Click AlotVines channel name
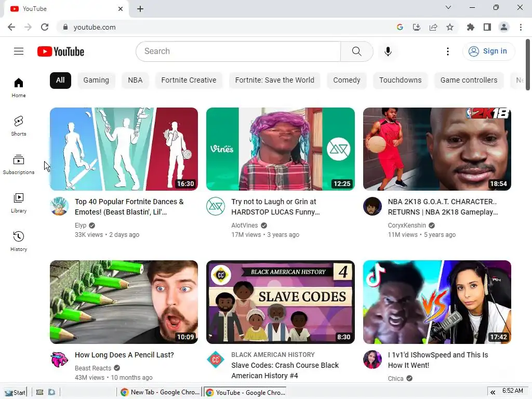 (244, 225)
